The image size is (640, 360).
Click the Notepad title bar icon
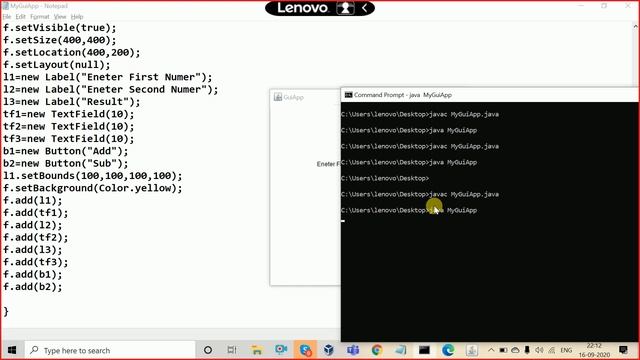point(6,6)
